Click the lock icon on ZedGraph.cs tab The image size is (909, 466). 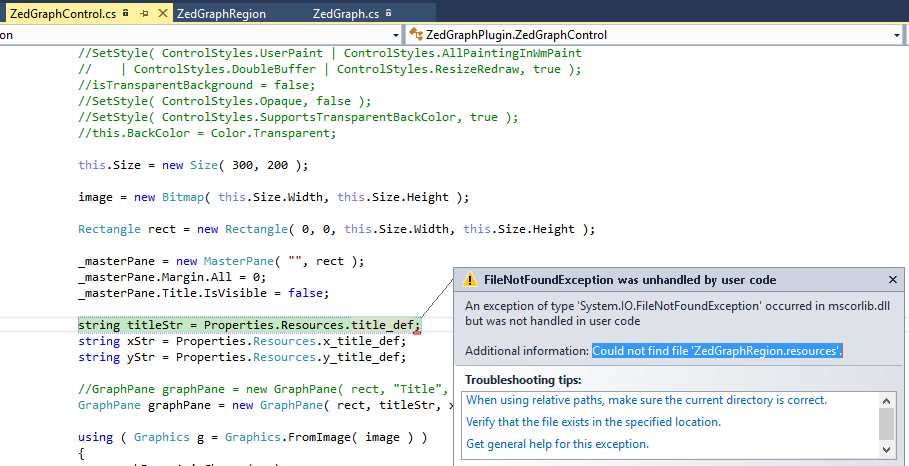386,14
